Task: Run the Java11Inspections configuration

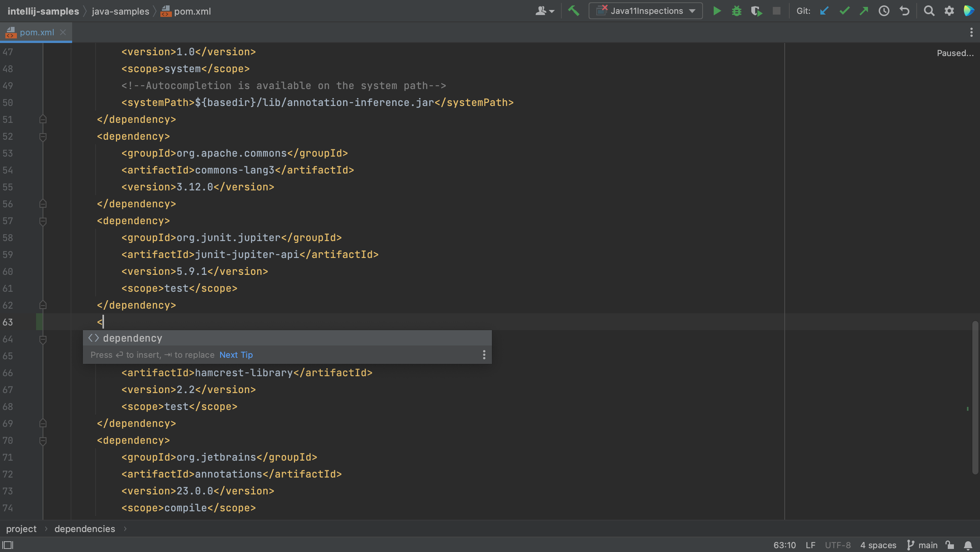Action: click(717, 11)
